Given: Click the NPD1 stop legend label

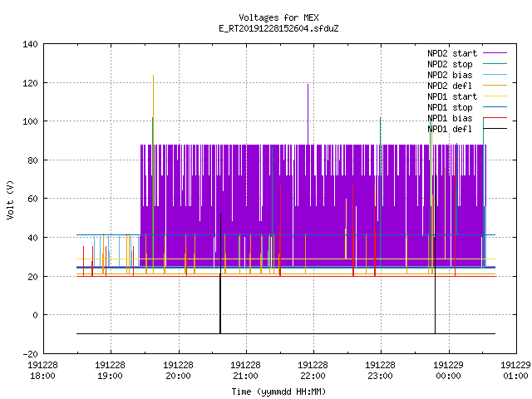Looking at the screenshot, I should (x=450, y=107).
